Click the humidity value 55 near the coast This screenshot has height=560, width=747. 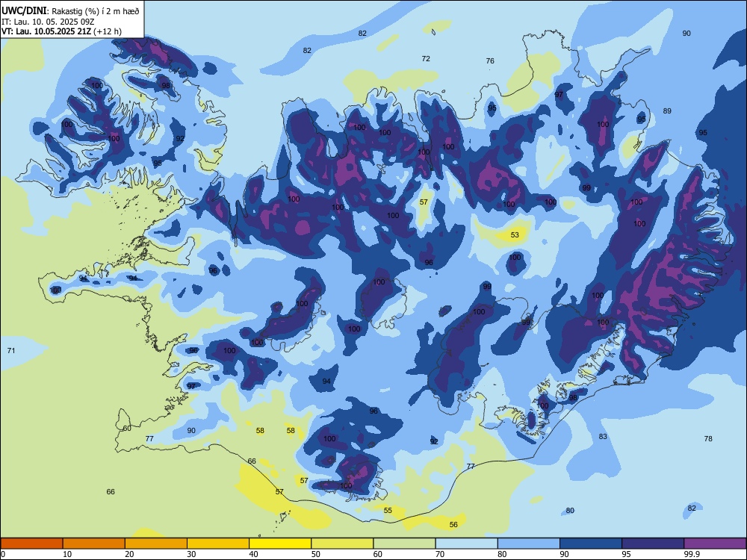click(x=388, y=511)
